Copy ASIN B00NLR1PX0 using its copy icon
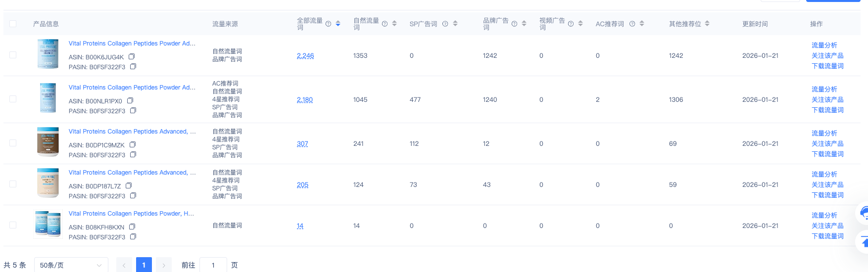Viewport: 868px width, 272px height. (x=130, y=101)
